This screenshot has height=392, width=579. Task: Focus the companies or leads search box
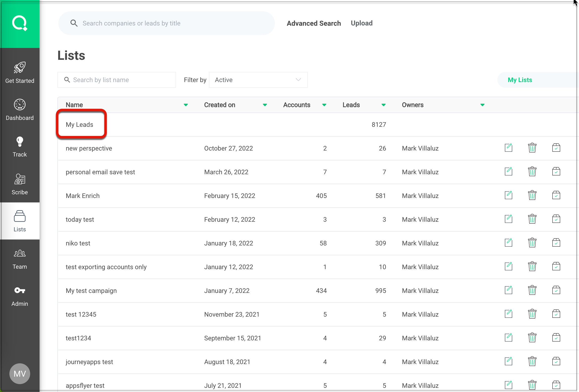click(x=166, y=23)
